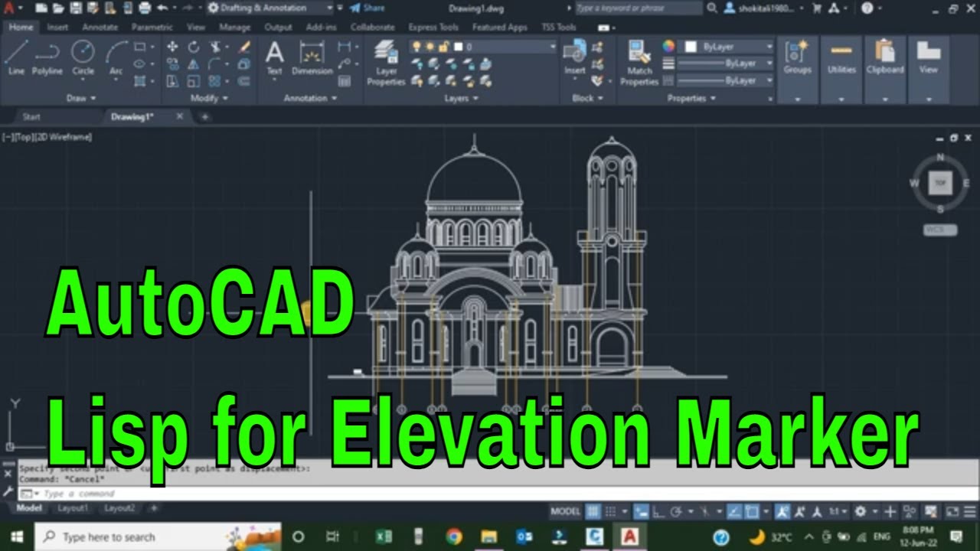Click the Save icon in quick access
This screenshot has width=980, height=551.
point(74,8)
